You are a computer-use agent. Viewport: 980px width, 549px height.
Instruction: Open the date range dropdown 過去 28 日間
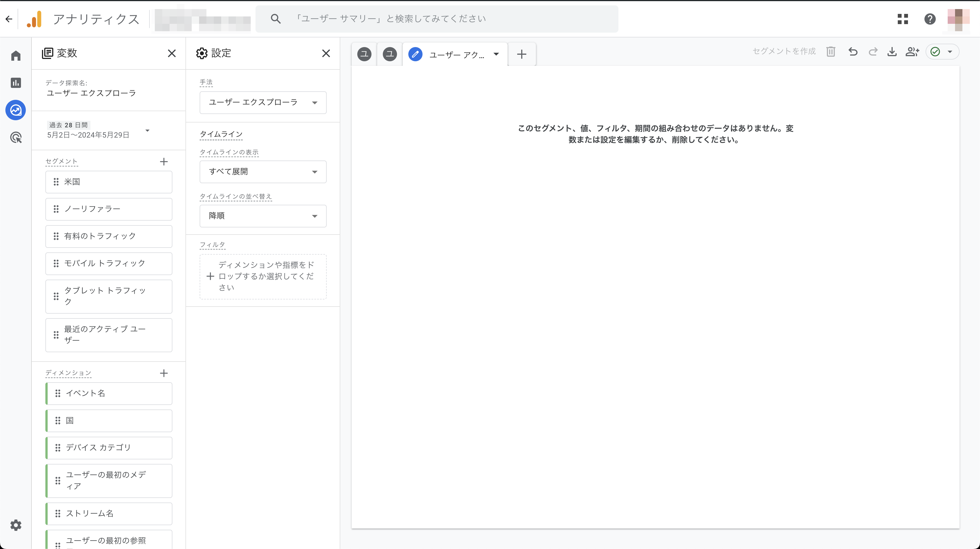point(98,130)
